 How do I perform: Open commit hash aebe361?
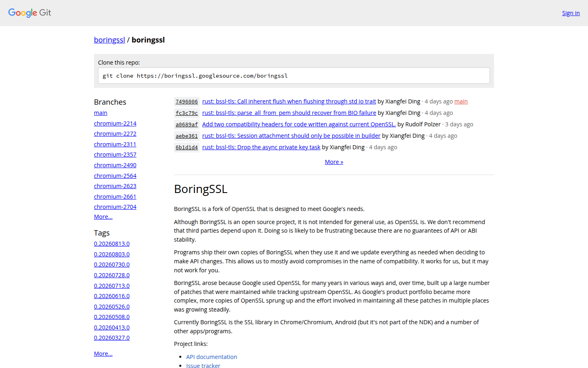pos(187,136)
